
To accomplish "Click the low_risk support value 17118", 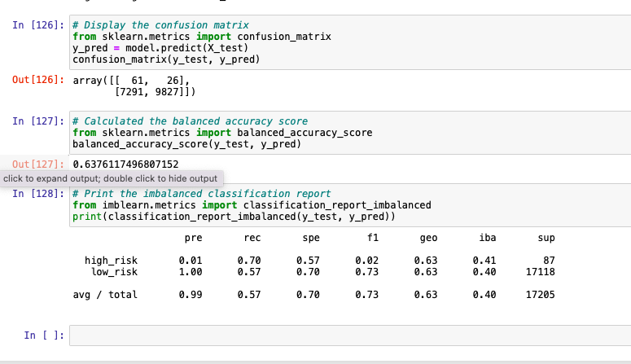I will click(540, 272).
